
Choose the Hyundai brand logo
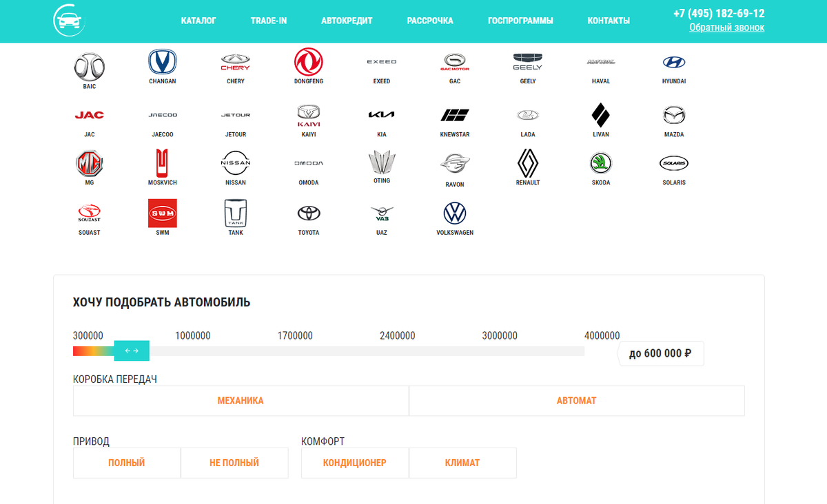click(x=674, y=62)
